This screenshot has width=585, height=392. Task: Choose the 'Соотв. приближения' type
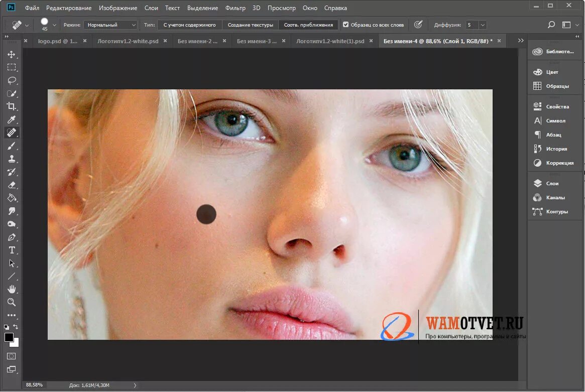tap(308, 25)
